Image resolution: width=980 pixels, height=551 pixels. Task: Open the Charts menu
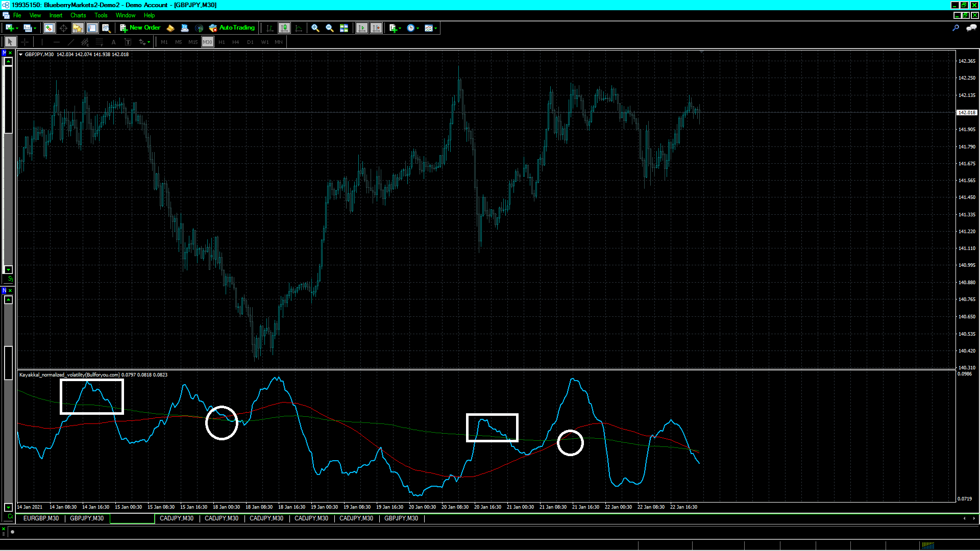pyautogui.click(x=78, y=15)
